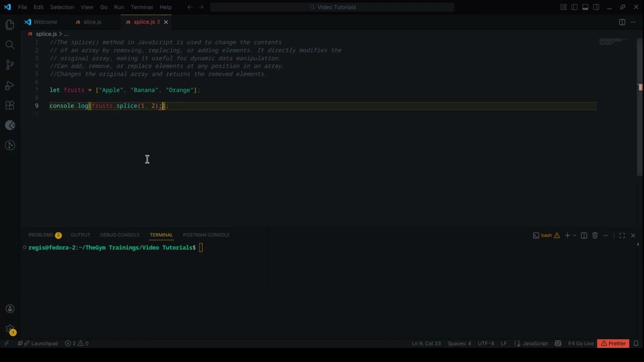Select the bash terminal instance
Image resolution: width=644 pixels, height=362 pixels.
pyautogui.click(x=546, y=235)
